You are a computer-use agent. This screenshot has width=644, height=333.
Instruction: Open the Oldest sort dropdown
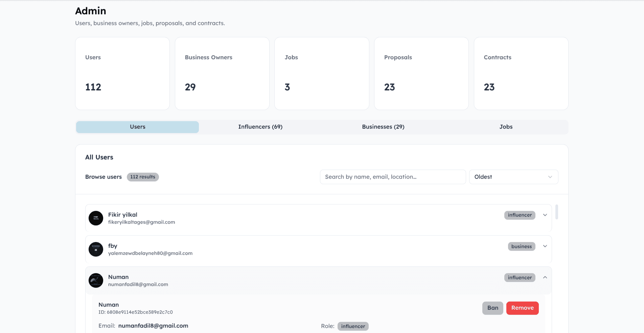513,177
